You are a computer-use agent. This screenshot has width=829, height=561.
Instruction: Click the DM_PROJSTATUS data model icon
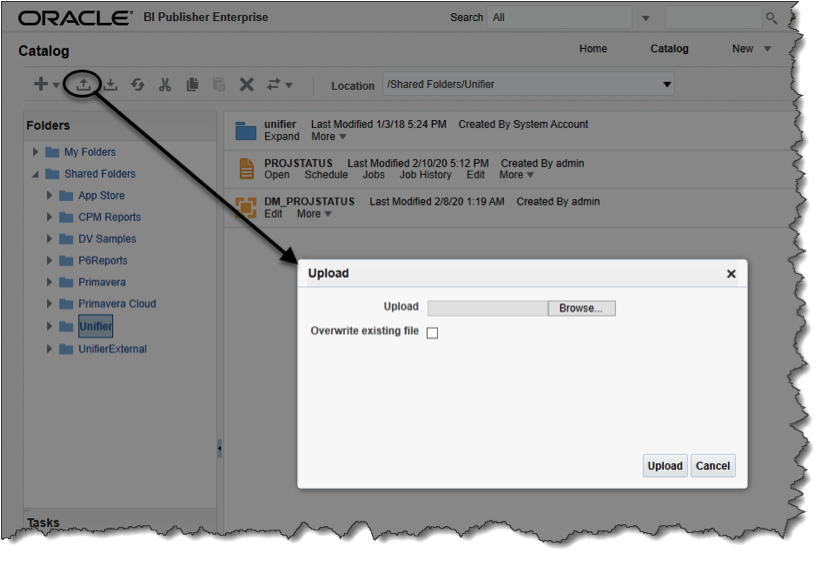click(246, 207)
